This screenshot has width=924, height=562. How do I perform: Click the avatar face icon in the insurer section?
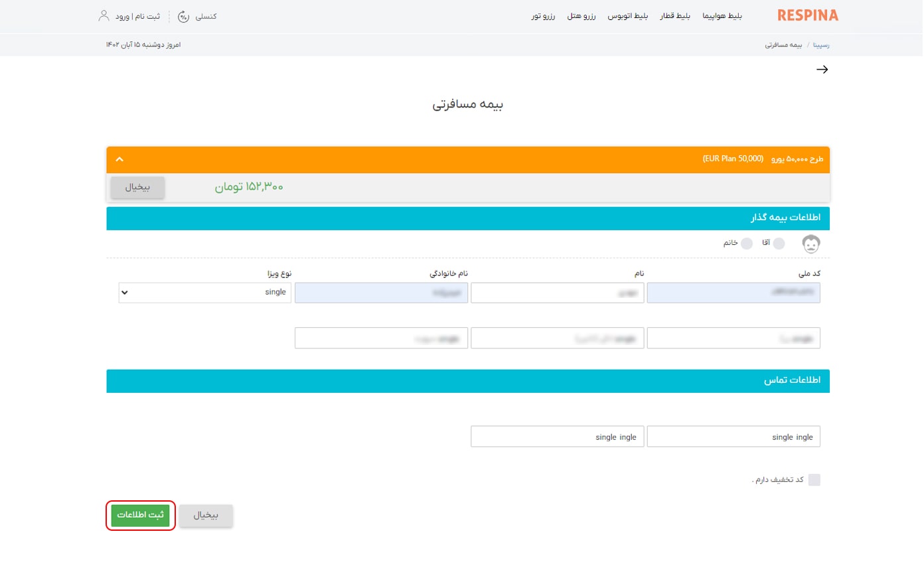click(x=811, y=244)
